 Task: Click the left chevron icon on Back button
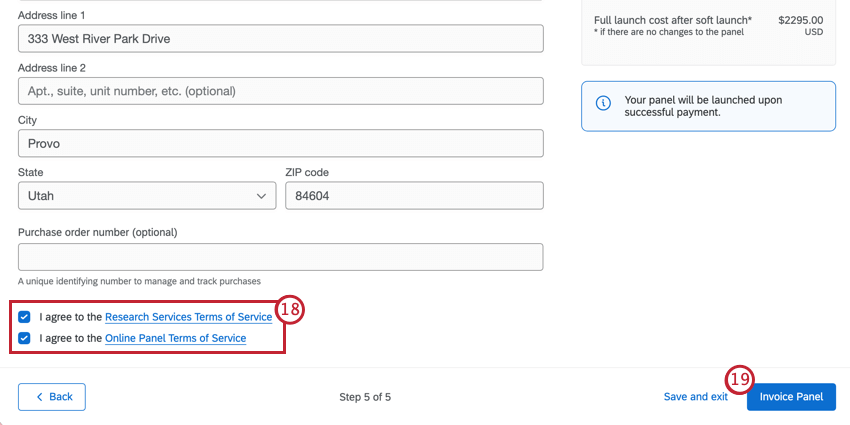coord(39,397)
